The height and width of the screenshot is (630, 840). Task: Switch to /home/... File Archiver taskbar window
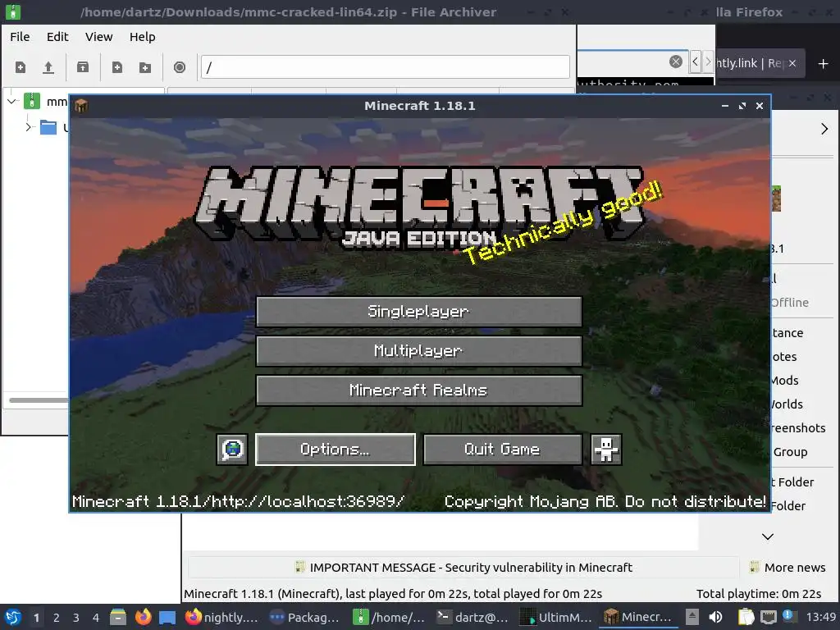(x=389, y=617)
